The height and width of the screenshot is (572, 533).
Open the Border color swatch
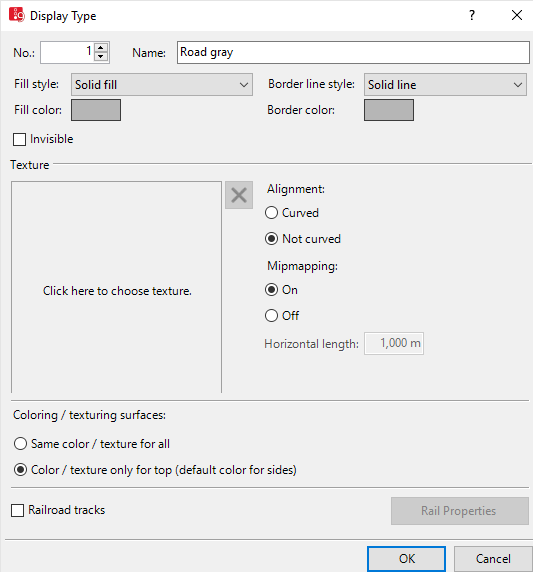point(389,110)
